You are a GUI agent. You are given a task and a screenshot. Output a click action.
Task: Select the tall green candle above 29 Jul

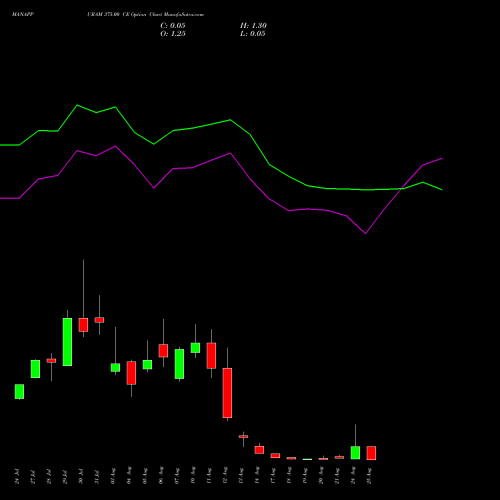(x=67, y=342)
